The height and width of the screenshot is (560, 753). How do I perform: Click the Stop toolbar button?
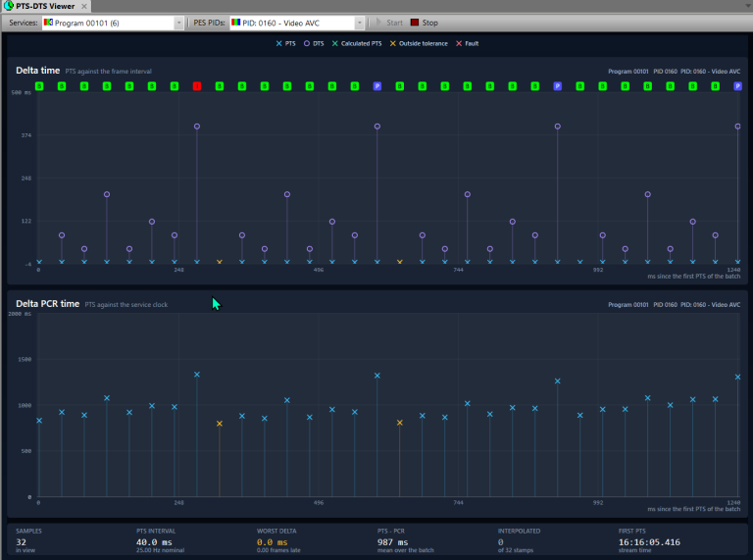pyautogui.click(x=425, y=23)
